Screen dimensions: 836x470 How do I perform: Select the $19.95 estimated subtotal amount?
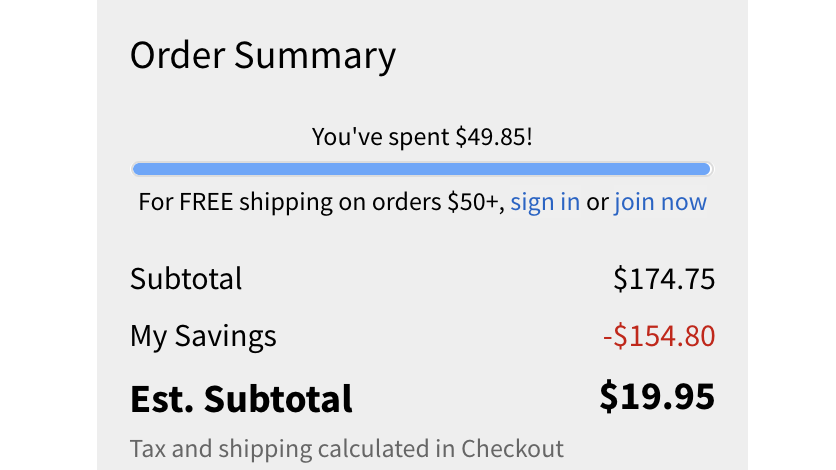657,396
